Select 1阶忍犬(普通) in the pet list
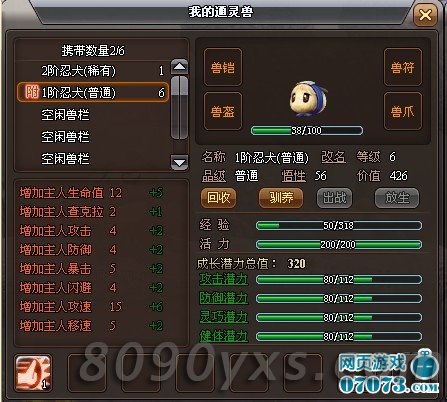 click(x=93, y=92)
